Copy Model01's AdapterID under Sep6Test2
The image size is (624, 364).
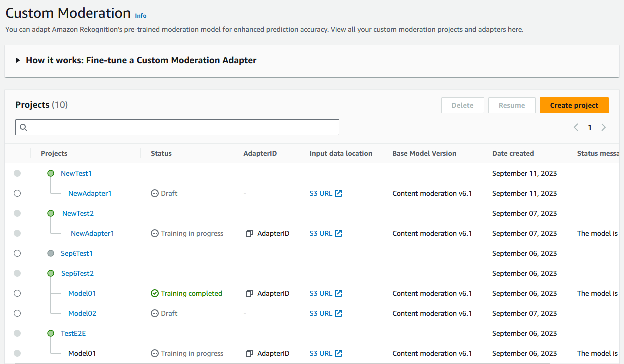249,293
